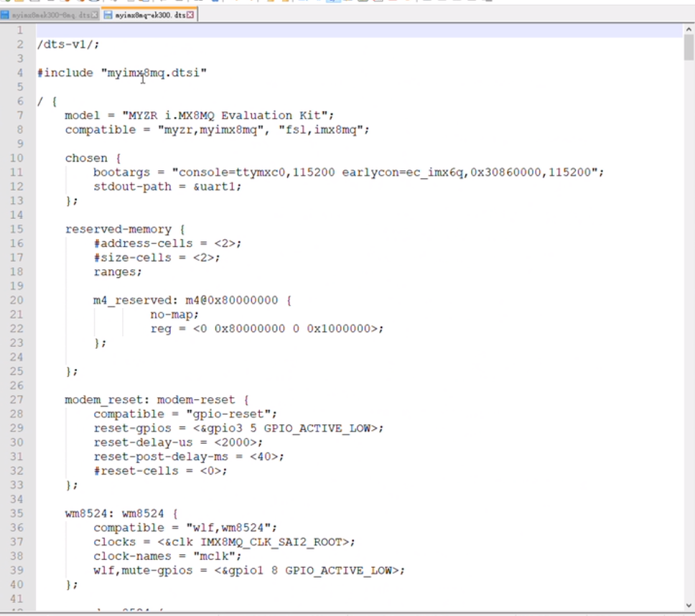Click save-state disk icon on myimx8mq-ek300.dts tab
The image size is (695, 616).
[108, 15]
